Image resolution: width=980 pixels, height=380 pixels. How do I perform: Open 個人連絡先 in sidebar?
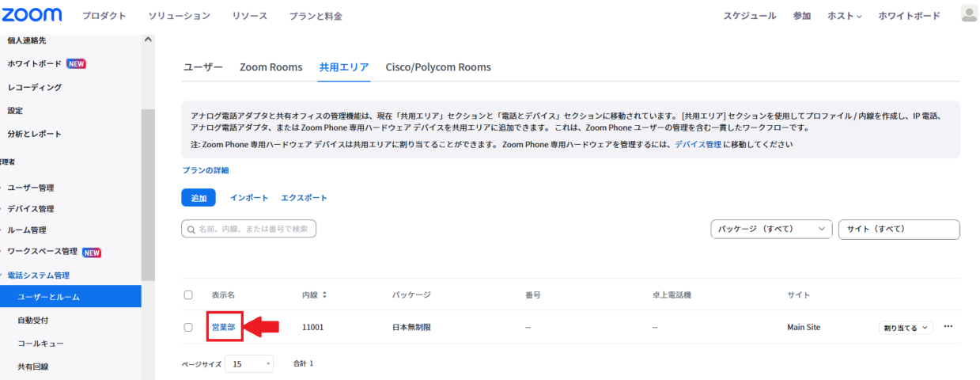(x=27, y=40)
